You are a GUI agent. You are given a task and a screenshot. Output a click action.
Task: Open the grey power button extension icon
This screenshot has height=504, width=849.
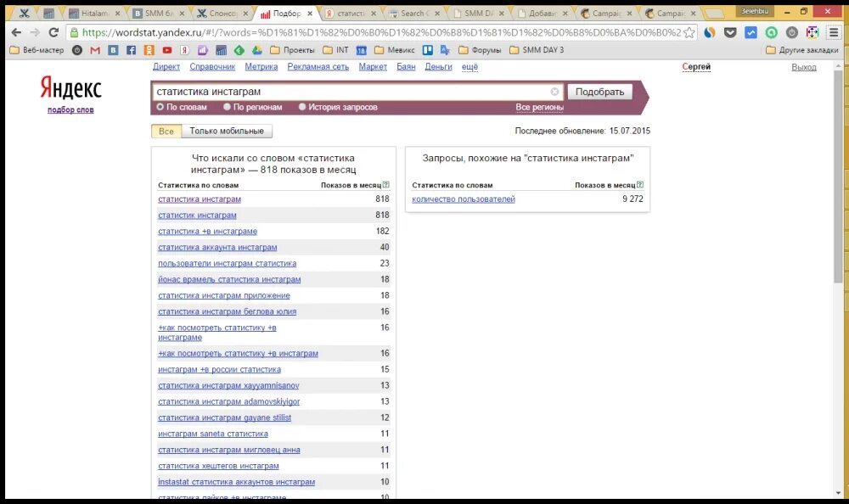pyautogui.click(x=791, y=33)
